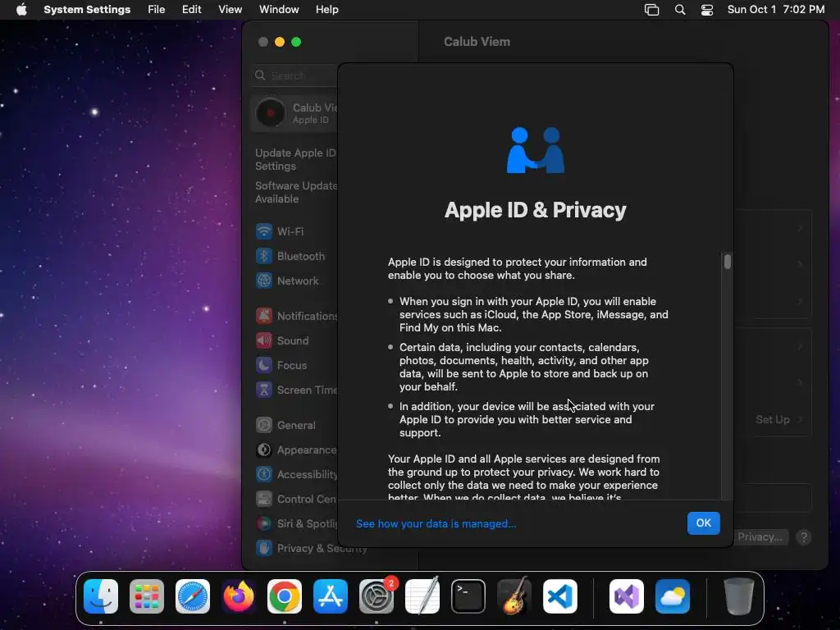The image size is (840, 630).
Task: Open Control Center in menu bar
Action: 707,10
